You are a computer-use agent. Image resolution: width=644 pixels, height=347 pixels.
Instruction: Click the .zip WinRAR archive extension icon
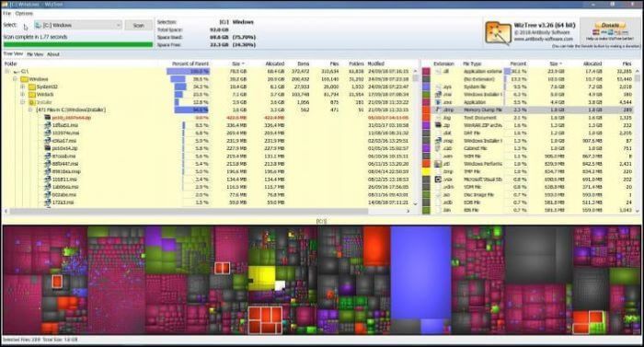(x=438, y=125)
